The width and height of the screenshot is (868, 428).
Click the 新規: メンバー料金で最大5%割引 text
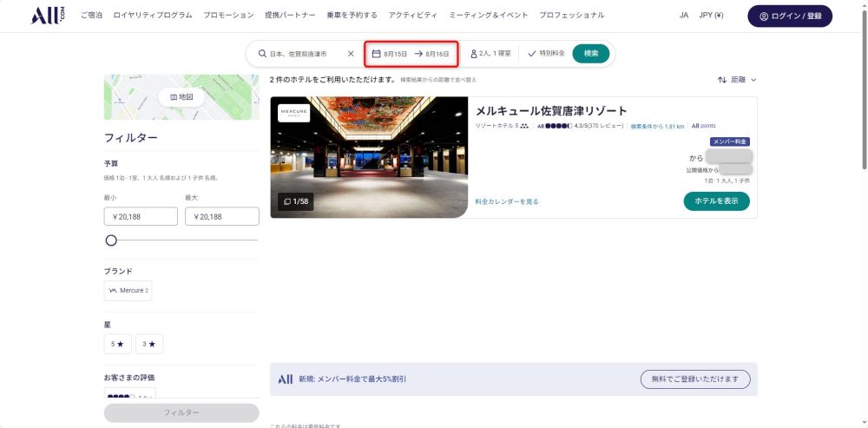click(x=352, y=379)
